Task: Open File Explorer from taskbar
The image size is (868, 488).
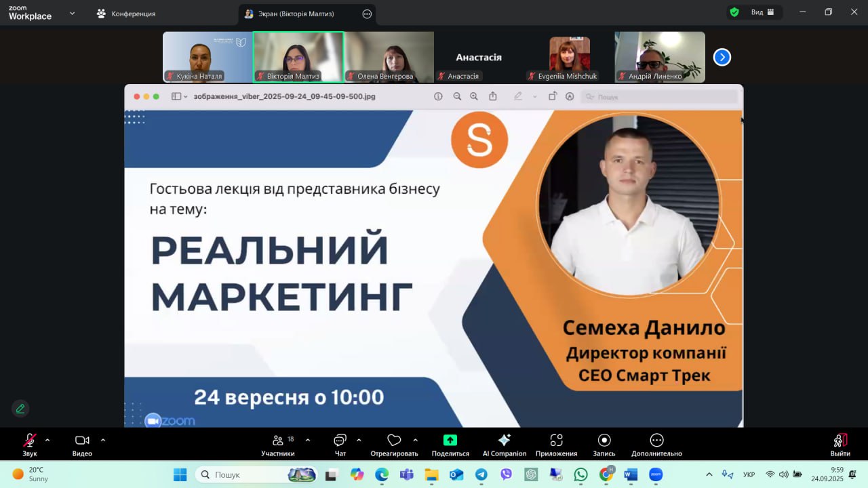Action: pyautogui.click(x=432, y=474)
